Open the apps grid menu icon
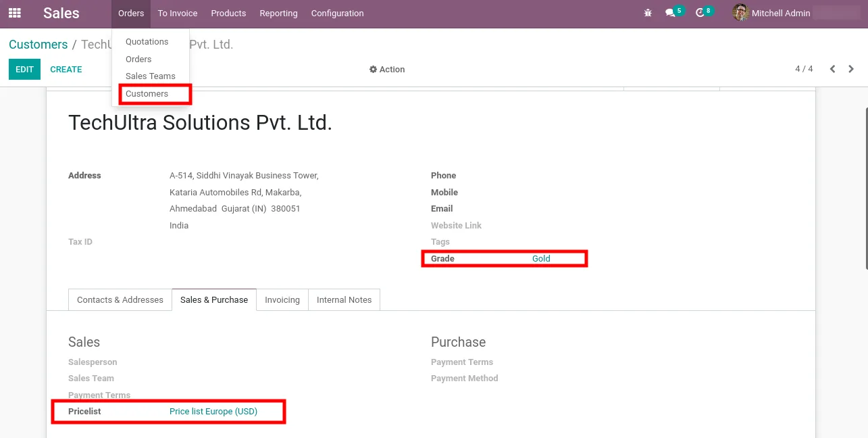The width and height of the screenshot is (868, 438). (x=14, y=13)
